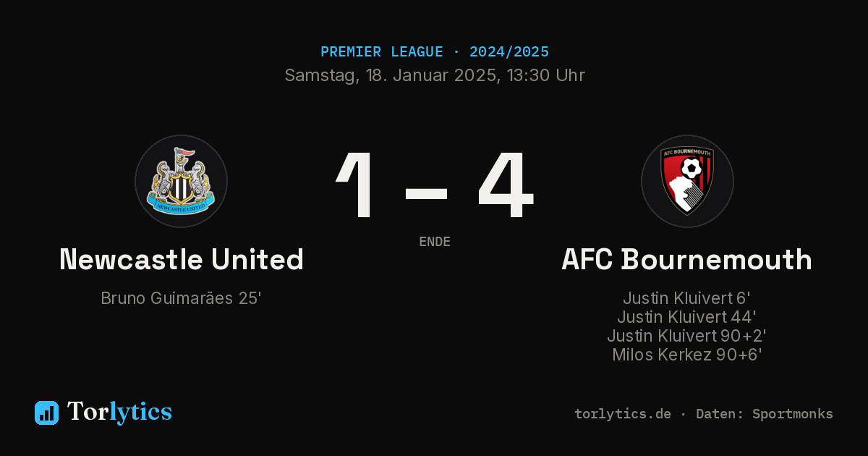Click the AFC Bournemouth club crest
This screenshot has height=456, width=868.
click(687, 181)
